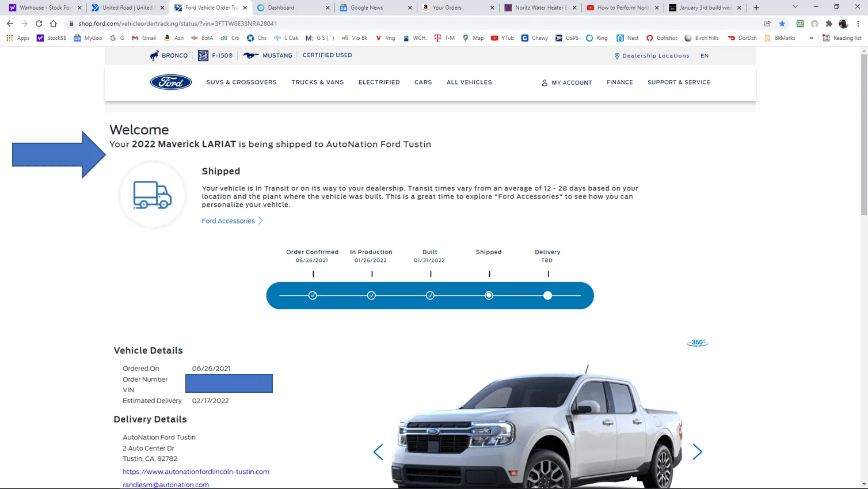
Task: Open the autonationfordlincoln-tustin.com dealer link
Action: tap(196, 472)
